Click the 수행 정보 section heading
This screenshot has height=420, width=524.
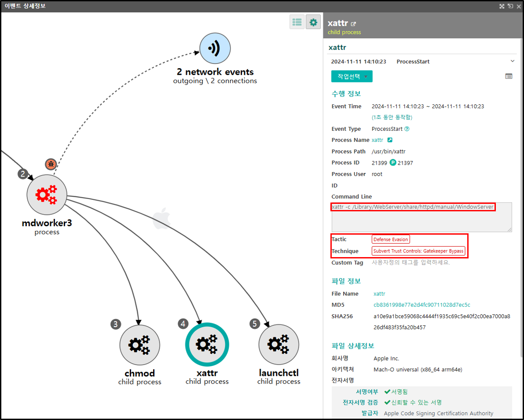click(346, 94)
